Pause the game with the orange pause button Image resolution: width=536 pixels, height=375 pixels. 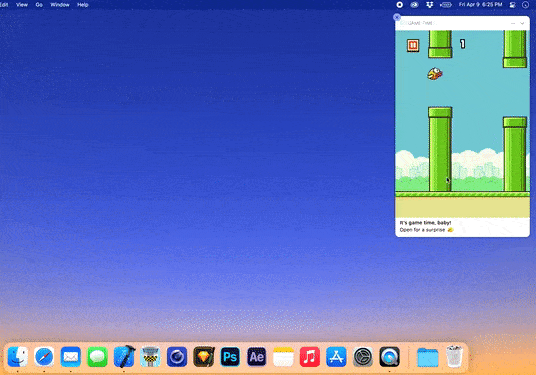coord(413,45)
